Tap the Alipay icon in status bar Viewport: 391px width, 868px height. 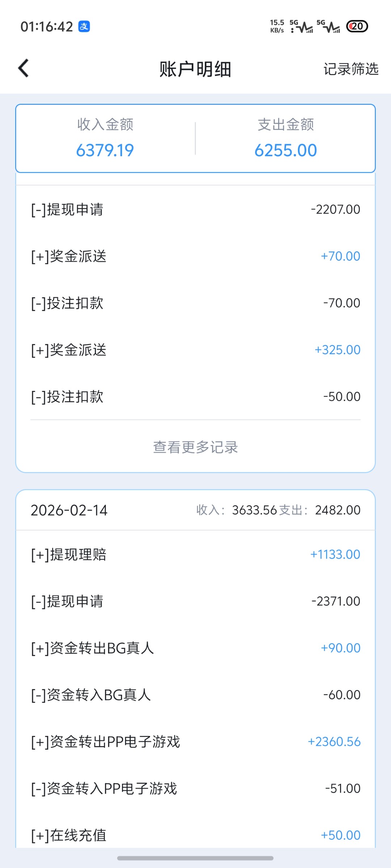point(84,26)
